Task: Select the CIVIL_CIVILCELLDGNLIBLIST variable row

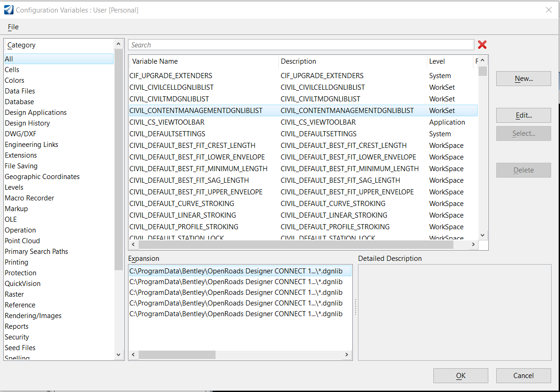Action: tap(303, 87)
